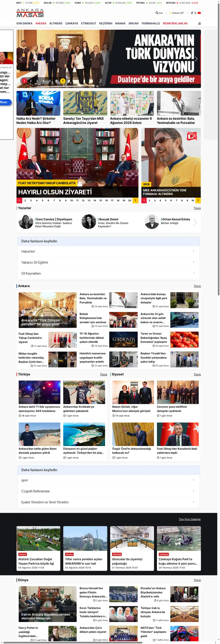The width and height of the screenshot is (220, 644).
Task: Show next authors with Yazarlar right chevron
Action: pyautogui.click(x=195, y=222)
